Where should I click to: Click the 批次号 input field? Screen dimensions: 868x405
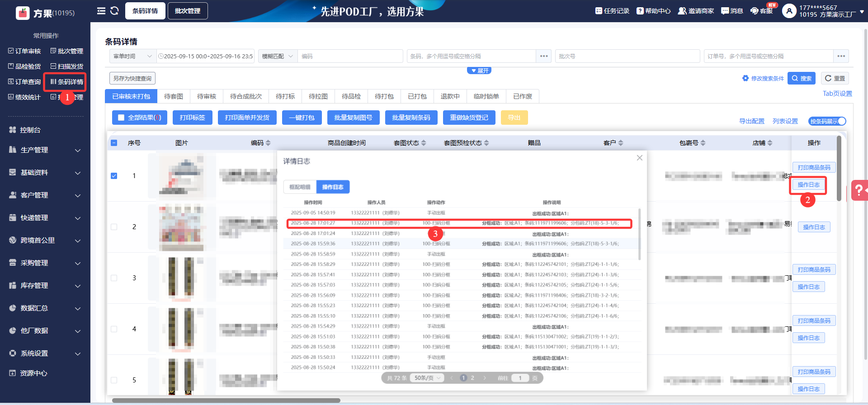[x=627, y=56]
